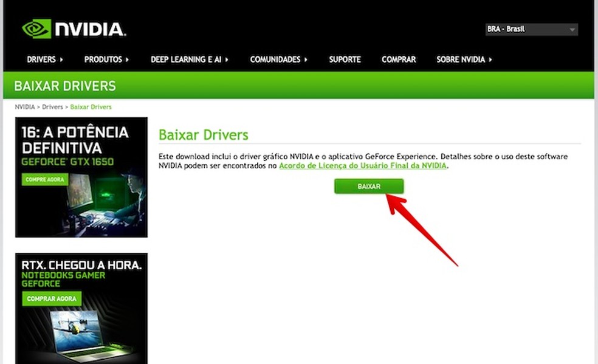The height and width of the screenshot is (364, 598).
Task: Click the BAIXAR DRIVERS green header bar title
Action: pos(65,86)
